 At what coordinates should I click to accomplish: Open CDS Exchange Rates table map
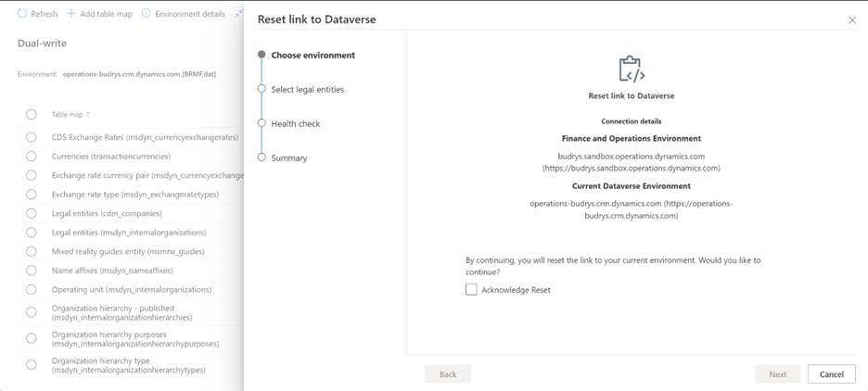[145, 137]
